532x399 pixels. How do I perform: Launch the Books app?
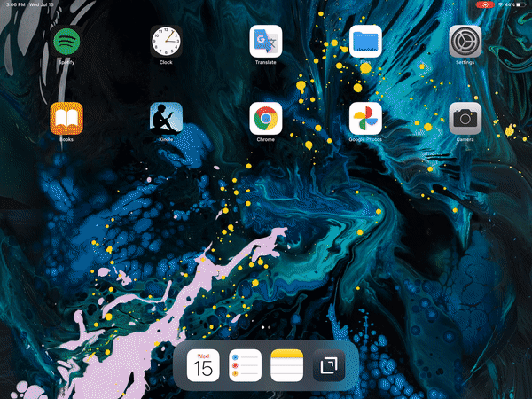(66, 118)
